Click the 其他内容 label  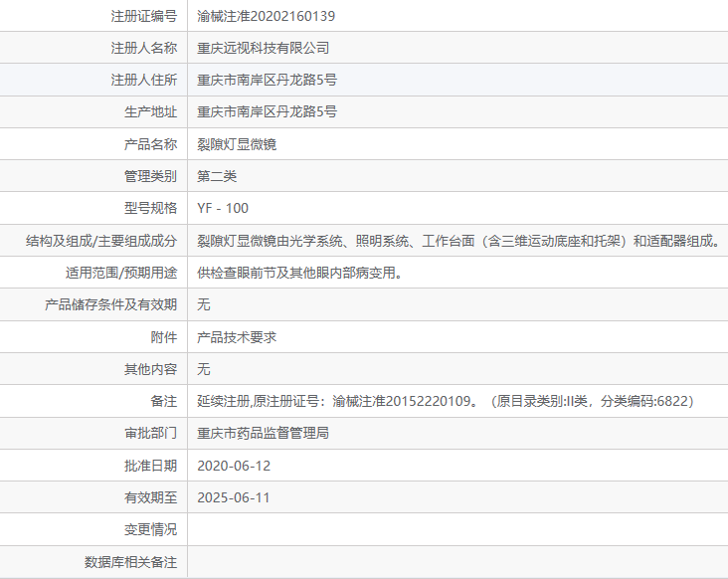click(150, 369)
